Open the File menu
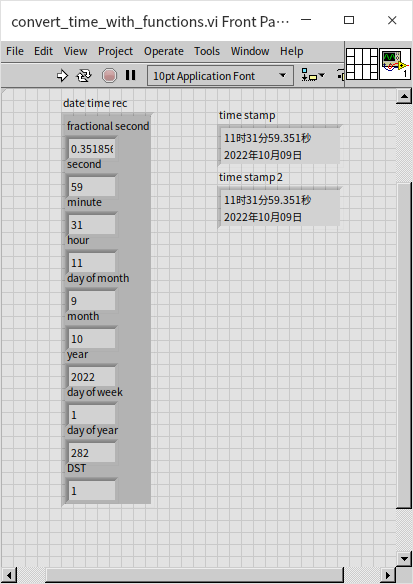The width and height of the screenshot is (413, 584). click(x=15, y=51)
